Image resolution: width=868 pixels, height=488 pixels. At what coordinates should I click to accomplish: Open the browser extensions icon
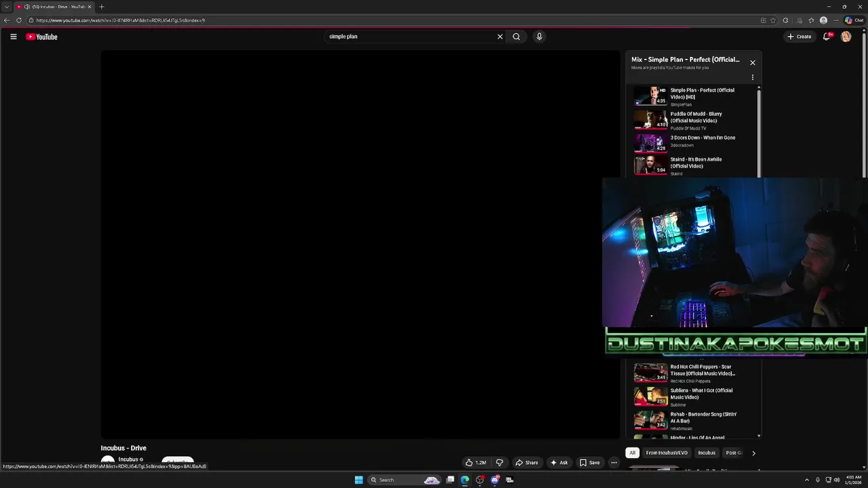(x=785, y=20)
